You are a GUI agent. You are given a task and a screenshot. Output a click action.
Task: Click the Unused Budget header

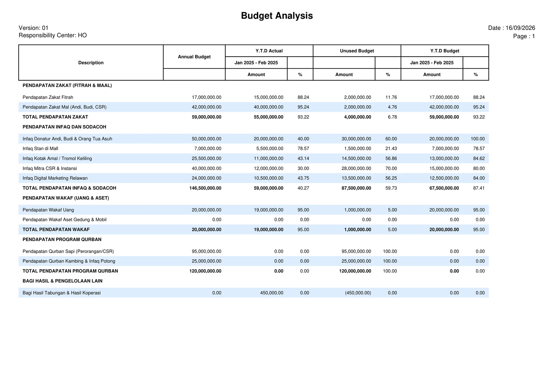point(357,51)
